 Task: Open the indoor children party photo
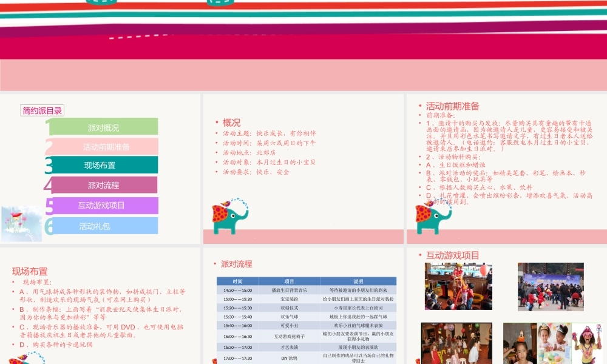pyautogui.click(x=457, y=343)
